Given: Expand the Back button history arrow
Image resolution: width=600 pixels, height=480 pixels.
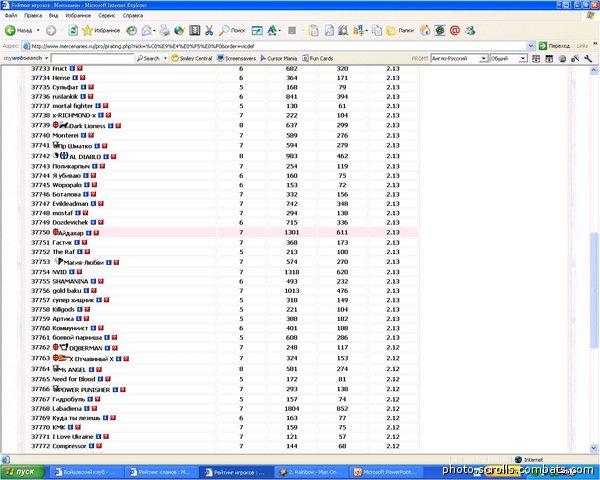Looking at the screenshot, I should point(38,30).
